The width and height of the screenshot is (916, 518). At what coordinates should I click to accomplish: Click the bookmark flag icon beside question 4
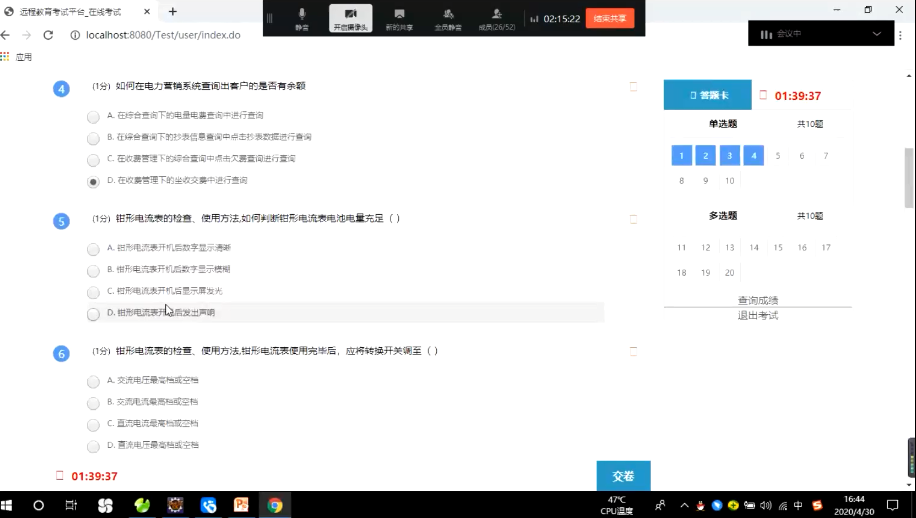coord(633,87)
